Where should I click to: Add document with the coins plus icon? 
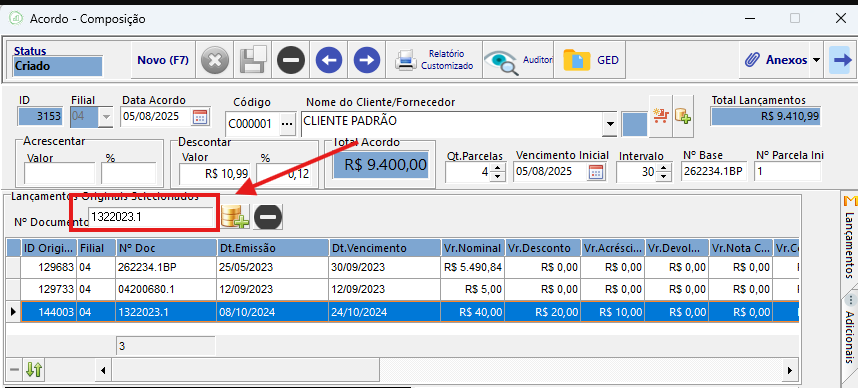(x=235, y=217)
